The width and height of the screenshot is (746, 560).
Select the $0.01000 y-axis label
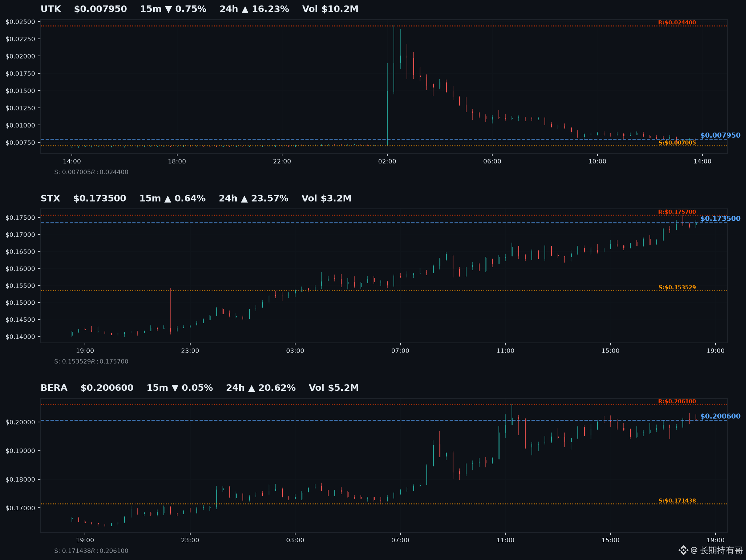(x=20, y=125)
